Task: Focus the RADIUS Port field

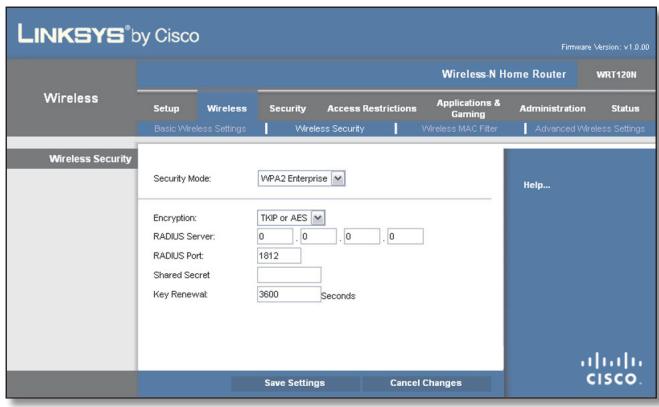Action: click(x=279, y=256)
